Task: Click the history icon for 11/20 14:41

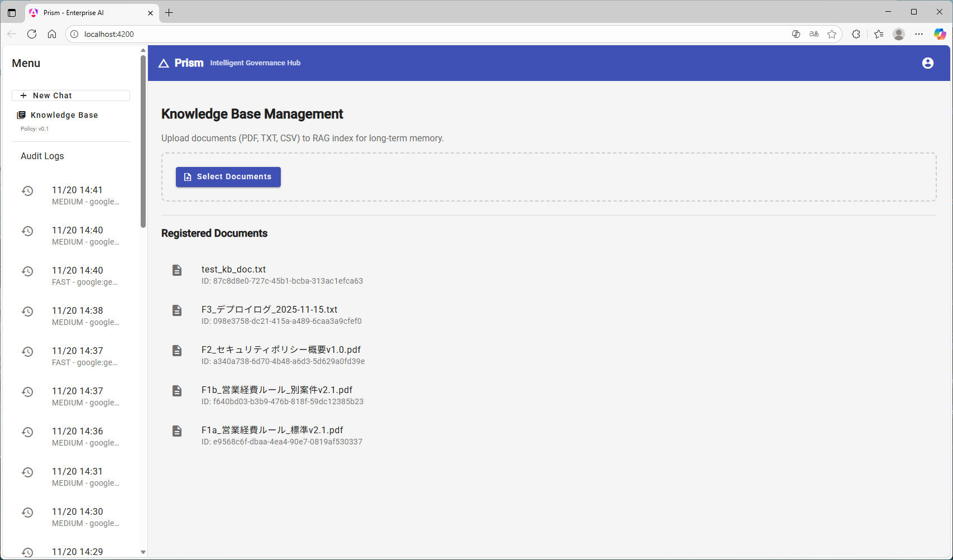Action: (x=27, y=191)
